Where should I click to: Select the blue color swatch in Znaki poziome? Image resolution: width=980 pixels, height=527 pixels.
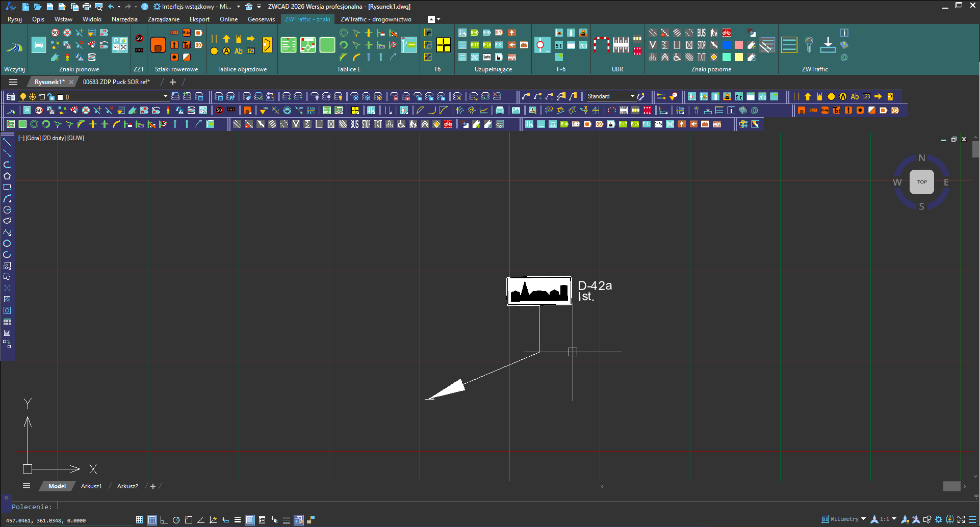pos(727,45)
